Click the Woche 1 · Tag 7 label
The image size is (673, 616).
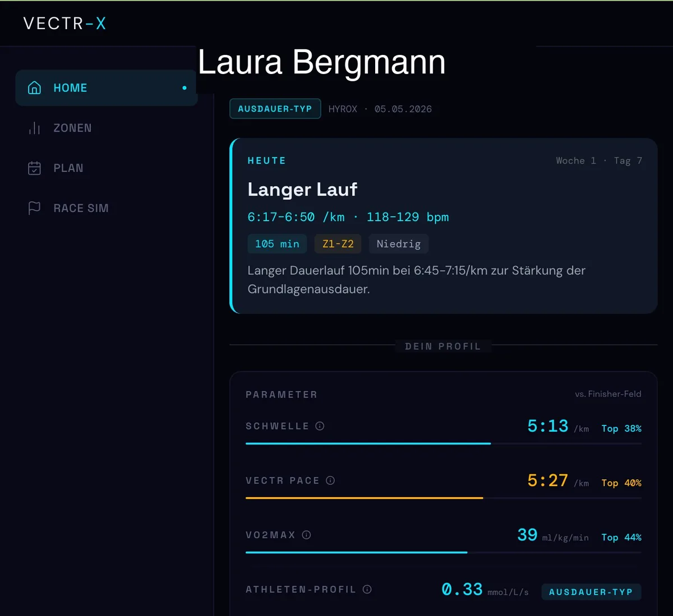[599, 161]
